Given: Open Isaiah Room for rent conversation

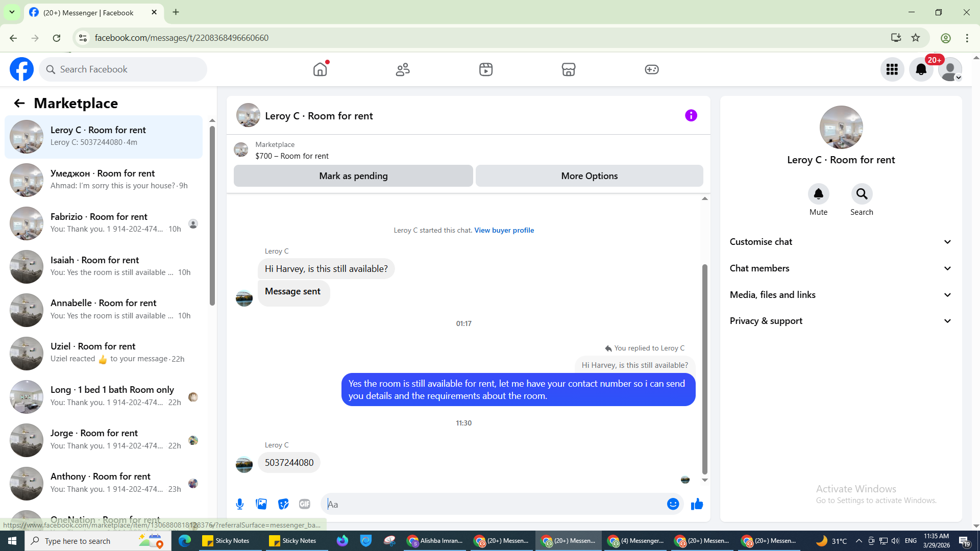Looking at the screenshot, I should pyautogui.click(x=104, y=267).
